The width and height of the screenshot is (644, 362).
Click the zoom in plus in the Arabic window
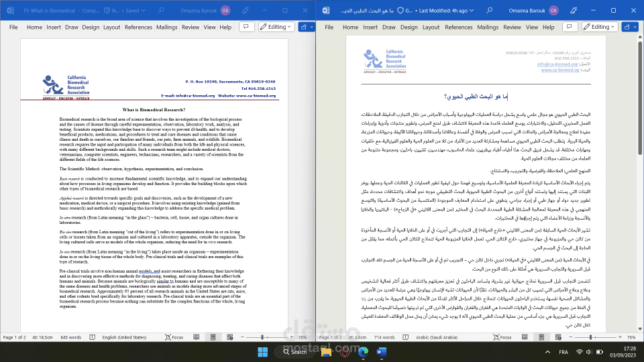(x=620, y=337)
